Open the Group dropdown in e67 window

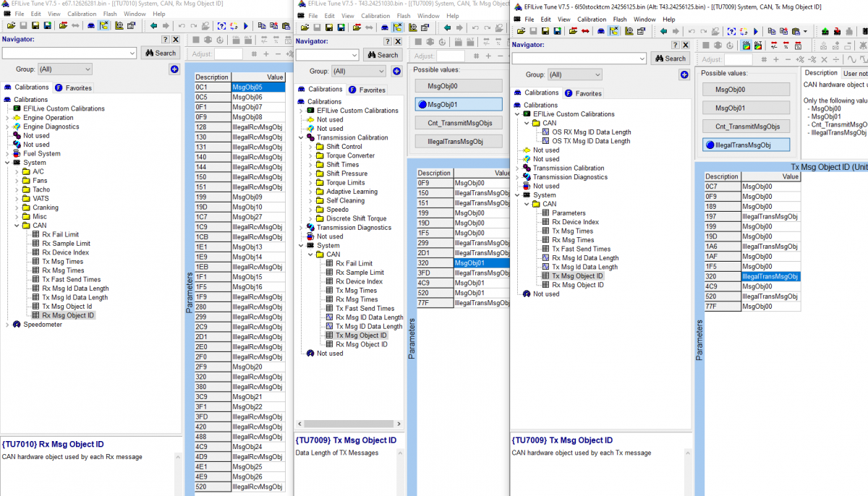[x=64, y=69]
